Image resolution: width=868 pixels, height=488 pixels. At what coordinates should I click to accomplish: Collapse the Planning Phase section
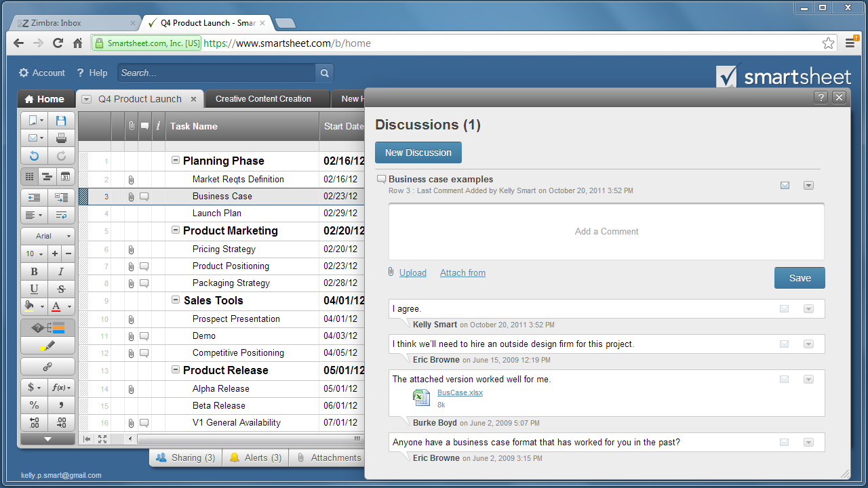176,161
